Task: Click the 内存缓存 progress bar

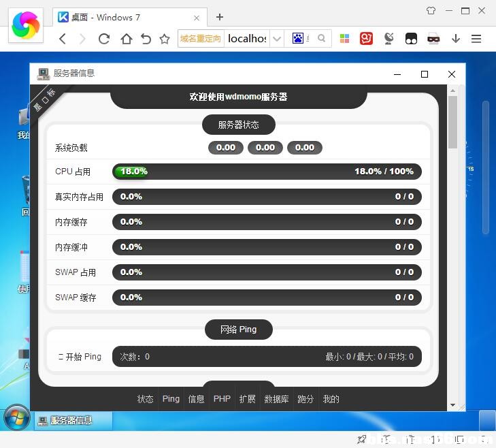Action: coord(267,222)
